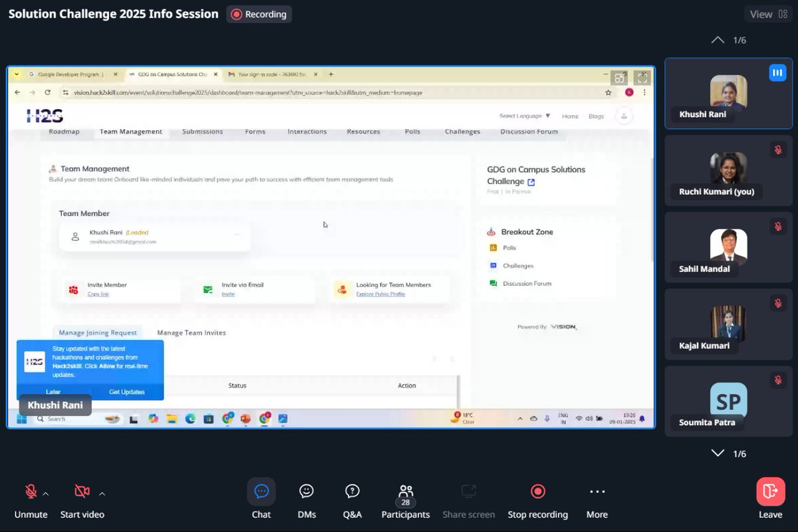Open profile avatar icon in shared page header
798x532 pixels.
pyautogui.click(x=624, y=116)
